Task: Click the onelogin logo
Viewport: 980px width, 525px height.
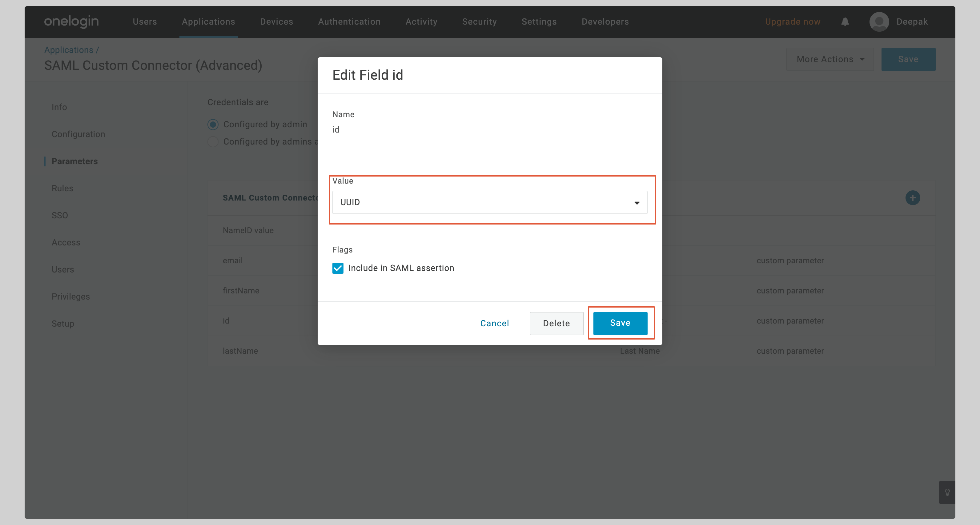Action: click(x=71, y=22)
